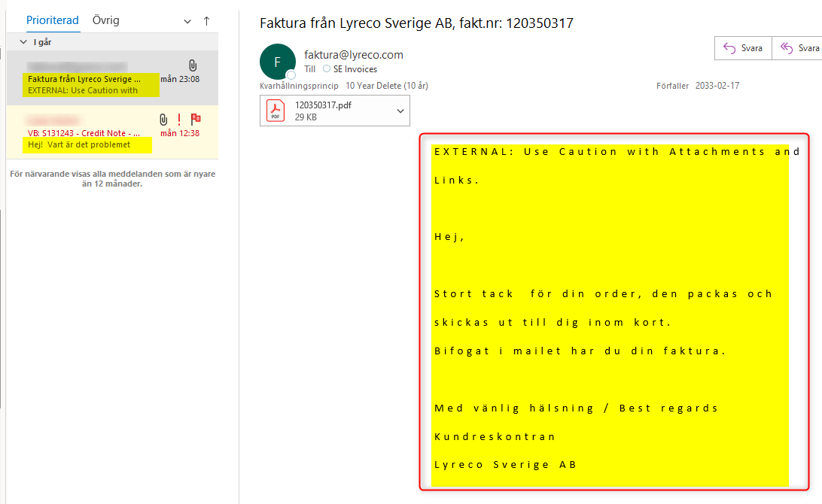Click the time stamp 'mån 23:08'
Screen dimensions: 822x504
[x=180, y=79]
